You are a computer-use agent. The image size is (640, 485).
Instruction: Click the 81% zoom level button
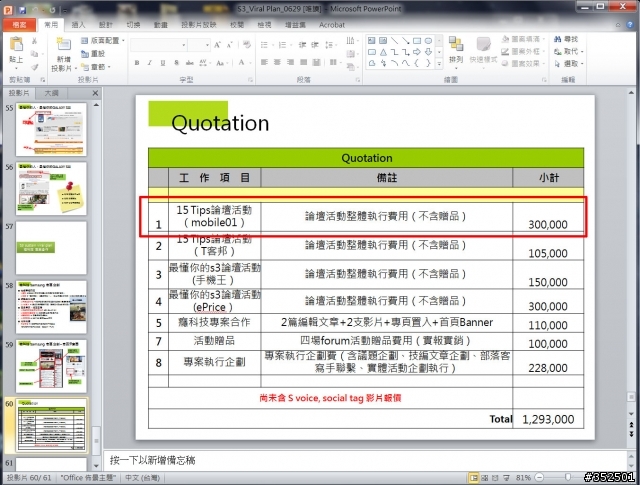tap(523, 477)
